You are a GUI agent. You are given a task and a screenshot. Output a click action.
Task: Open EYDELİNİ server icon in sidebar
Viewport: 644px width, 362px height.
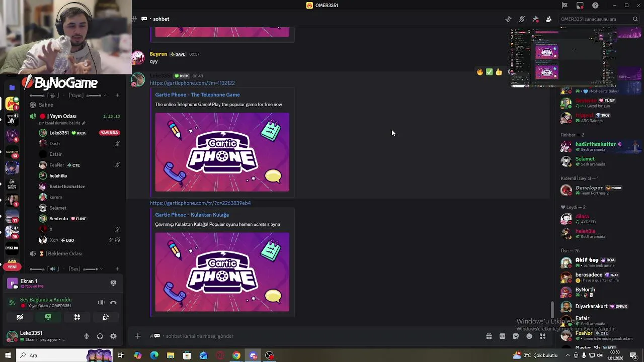click(12, 248)
